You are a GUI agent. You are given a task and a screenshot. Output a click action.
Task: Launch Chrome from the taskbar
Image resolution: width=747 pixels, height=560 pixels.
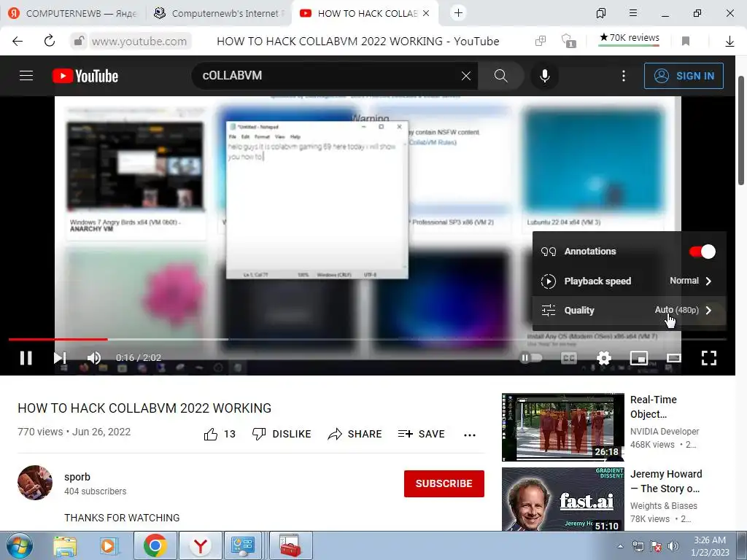pos(155,545)
